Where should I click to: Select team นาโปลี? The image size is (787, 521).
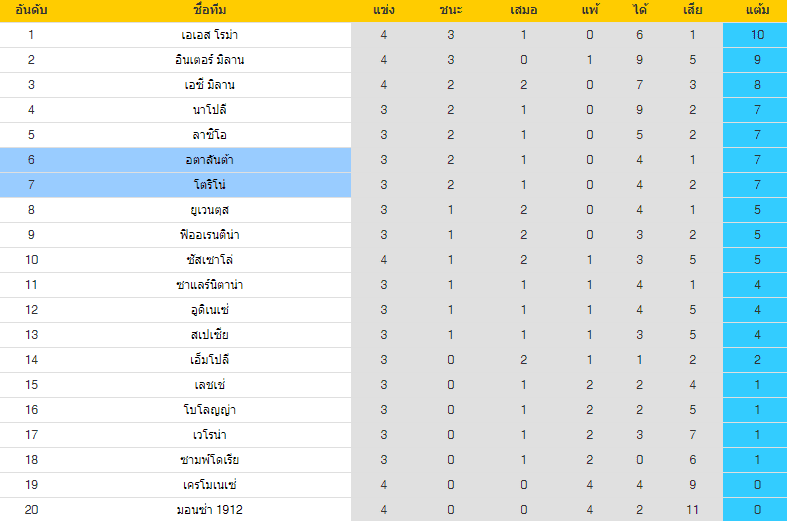pos(210,110)
